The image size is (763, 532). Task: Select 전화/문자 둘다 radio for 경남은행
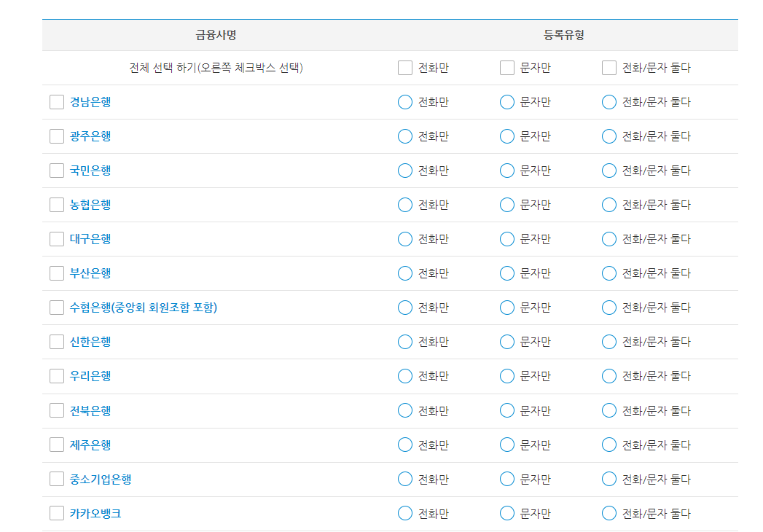point(609,102)
